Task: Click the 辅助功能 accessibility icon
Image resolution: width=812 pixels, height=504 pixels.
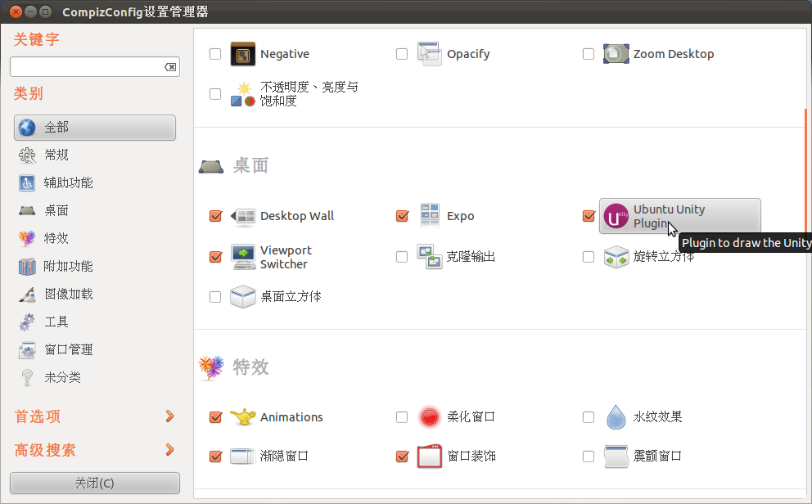Action: click(x=27, y=182)
